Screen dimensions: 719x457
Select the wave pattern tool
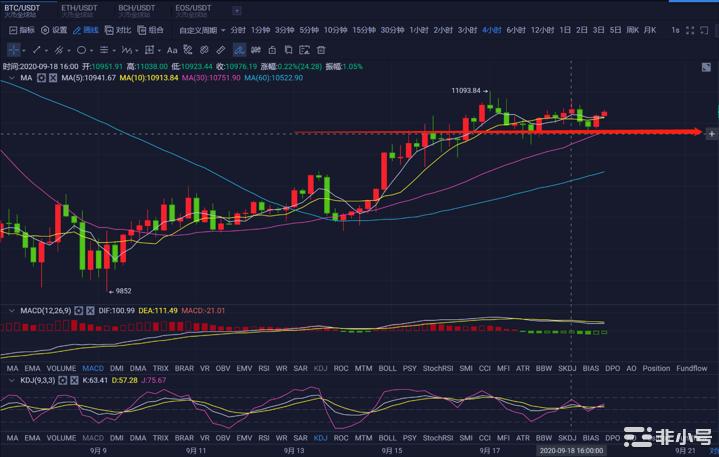[127, 50]
